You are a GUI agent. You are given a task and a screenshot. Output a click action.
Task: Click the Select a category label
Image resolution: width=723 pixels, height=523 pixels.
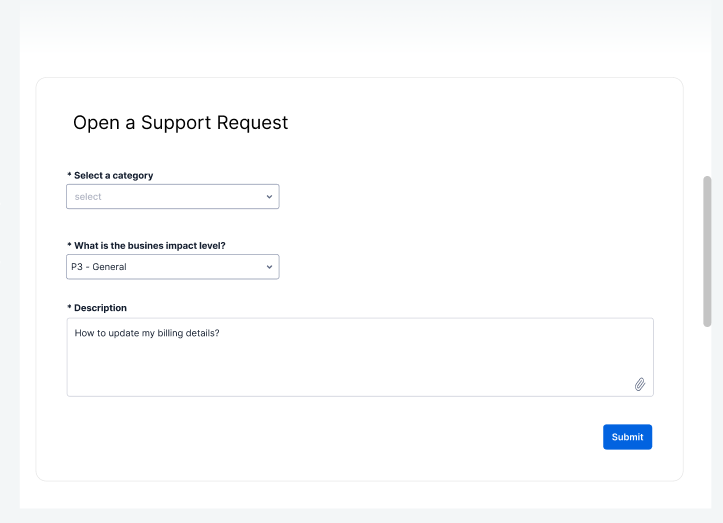click(113, 175)
